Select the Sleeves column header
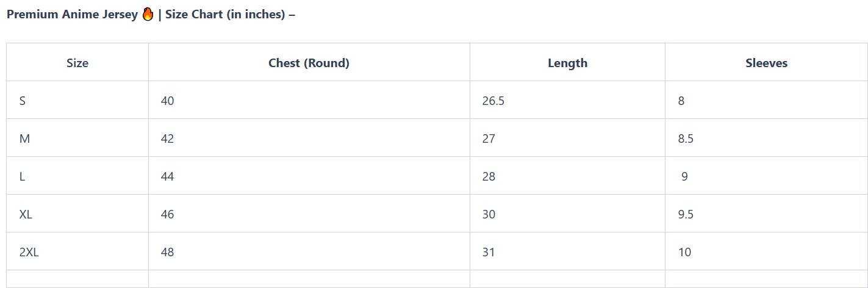868x288 pixels. 766,63
